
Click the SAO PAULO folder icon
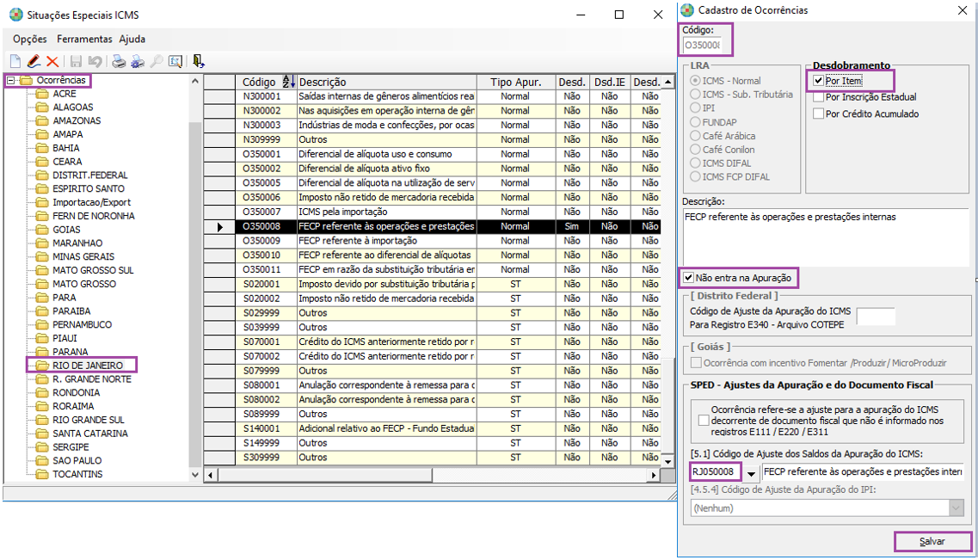[42, 460]
